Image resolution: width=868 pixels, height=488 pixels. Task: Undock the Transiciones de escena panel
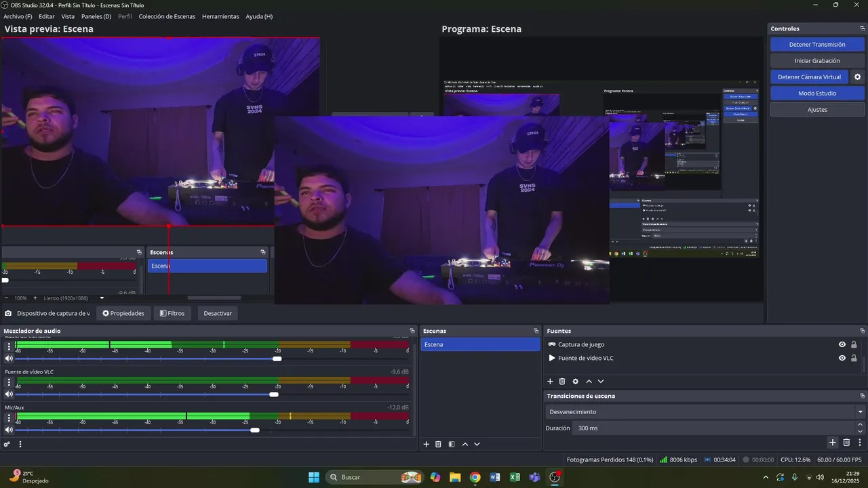tap(862, 396)
